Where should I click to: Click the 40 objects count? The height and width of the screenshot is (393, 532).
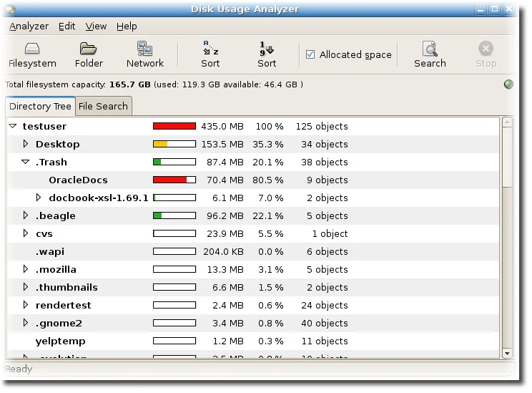coord(325,324)
